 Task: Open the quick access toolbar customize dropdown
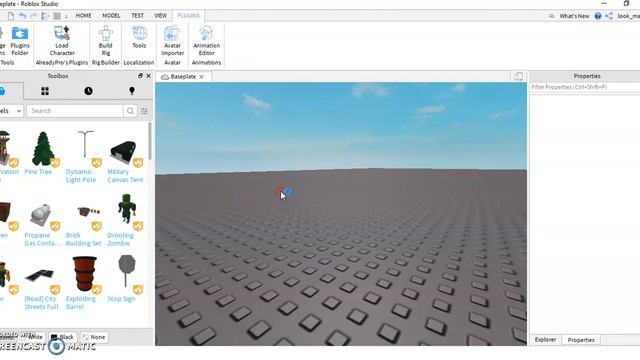66,16
